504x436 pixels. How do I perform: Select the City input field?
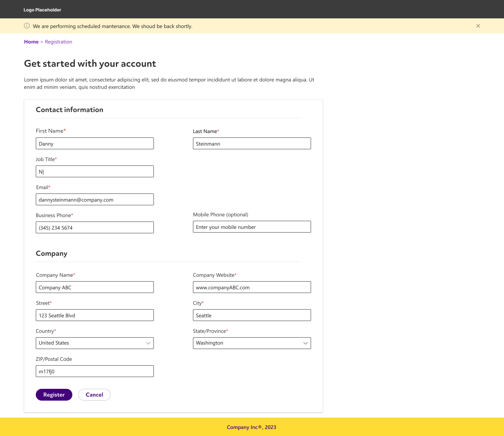click(252, 315)
